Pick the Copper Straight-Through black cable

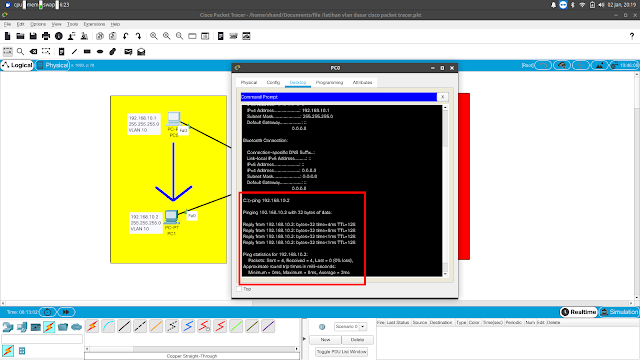click(x=124, y=326)
